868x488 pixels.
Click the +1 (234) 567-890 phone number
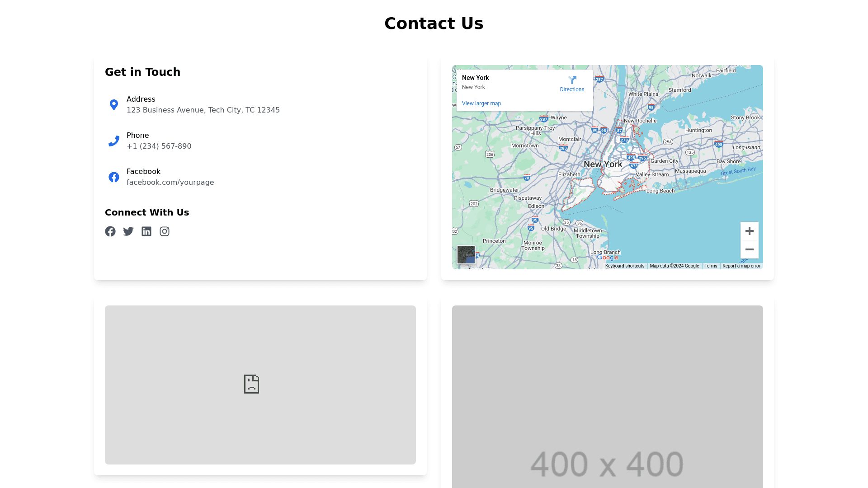pos(159,146)
